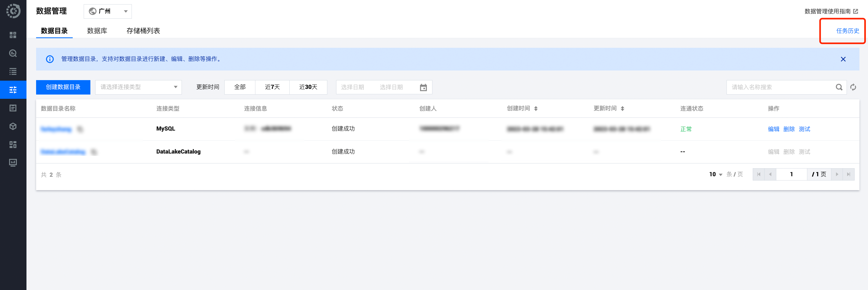Open the data exploration sidebar icon
Image resolution: width=868 pixels, height=290 pixels.
pyautogui.click(x=13, y=53)
